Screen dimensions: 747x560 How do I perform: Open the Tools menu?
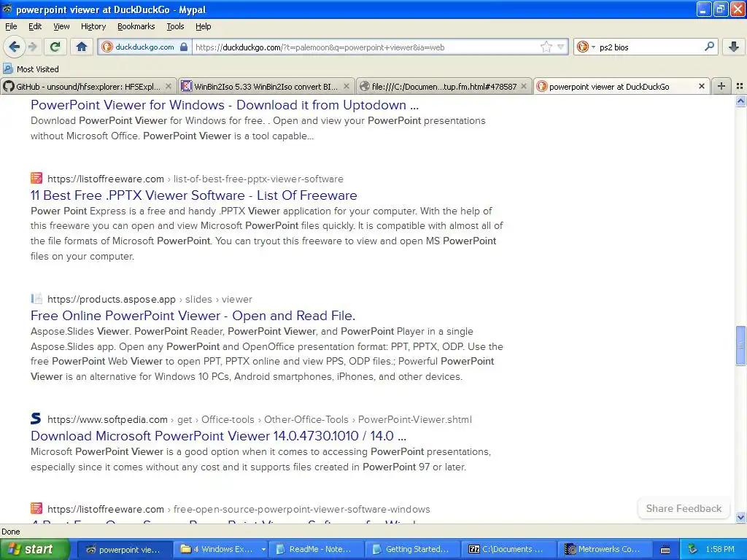click(x=175, y=26)
